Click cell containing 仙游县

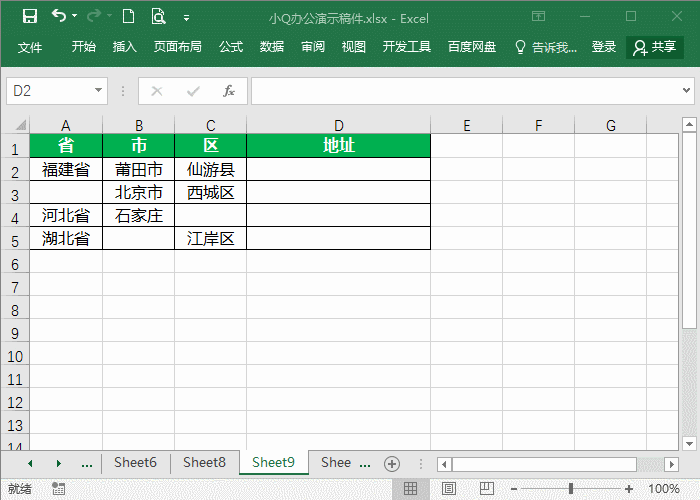pos(210,169)
